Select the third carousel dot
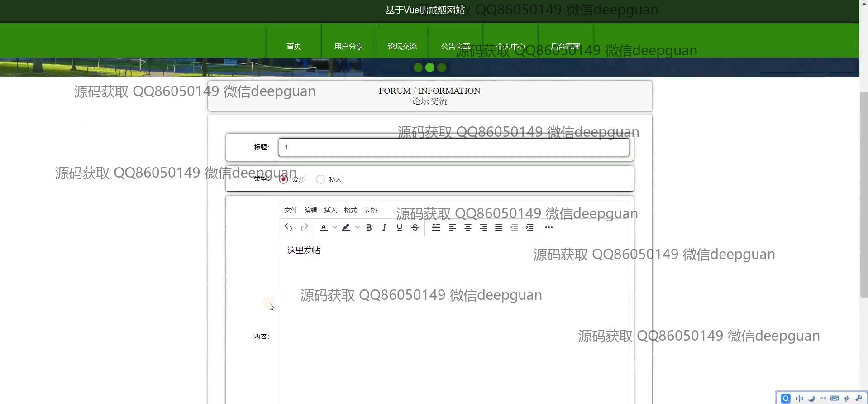This screenshot has width=868, height=404. [x=442, y=67]
